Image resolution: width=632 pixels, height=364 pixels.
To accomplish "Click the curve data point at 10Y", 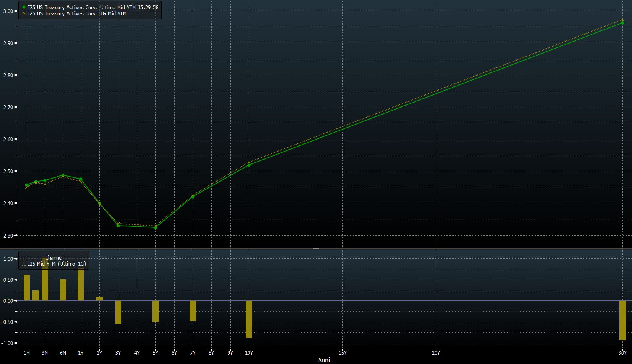I will pos(249,165).
